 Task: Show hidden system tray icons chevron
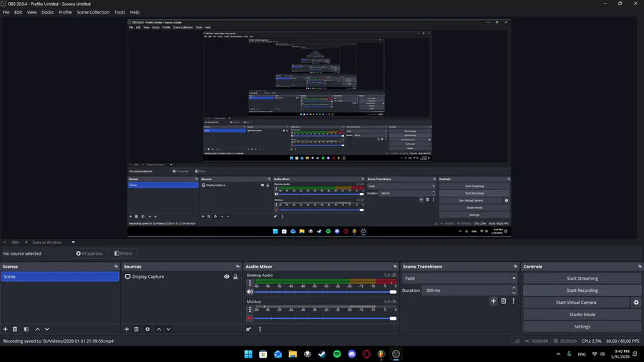click(x=558, y=354)
